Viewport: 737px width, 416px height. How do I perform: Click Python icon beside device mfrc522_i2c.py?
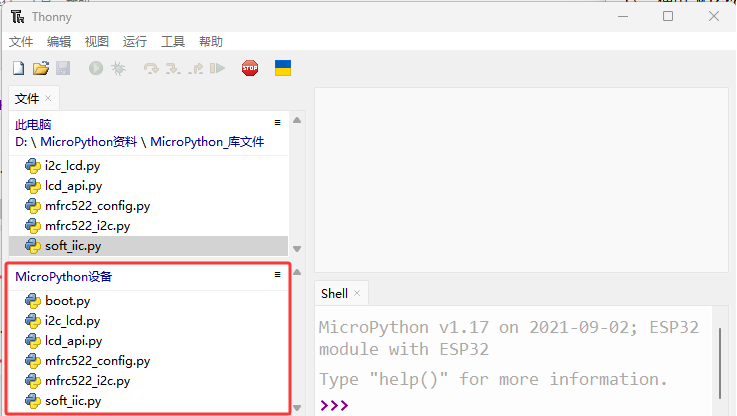[33, 381]
